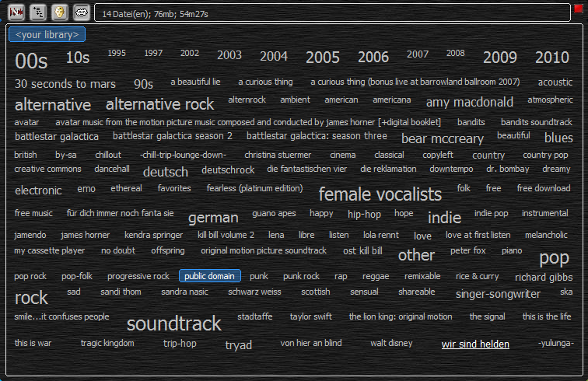
Task: Pick the free download tag
Action: pos(544,188)
